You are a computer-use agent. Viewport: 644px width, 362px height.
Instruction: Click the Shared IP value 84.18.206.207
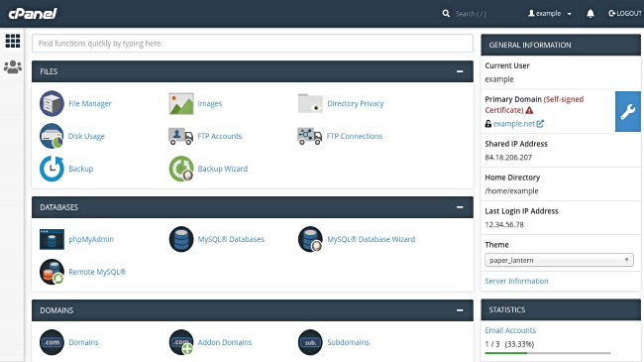pyautogui.click(x=508, y=158)
